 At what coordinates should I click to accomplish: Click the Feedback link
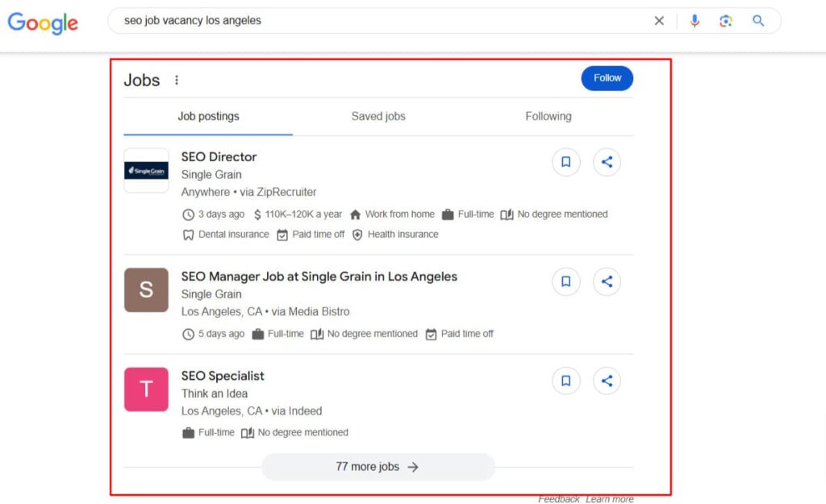[x=559, y=498]
